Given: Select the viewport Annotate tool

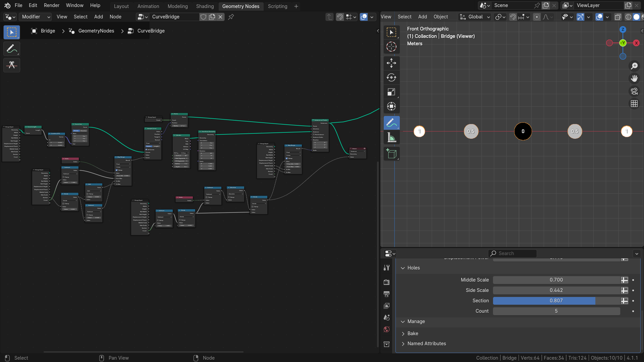Looking at the screenshot, I should click(391, 123).
